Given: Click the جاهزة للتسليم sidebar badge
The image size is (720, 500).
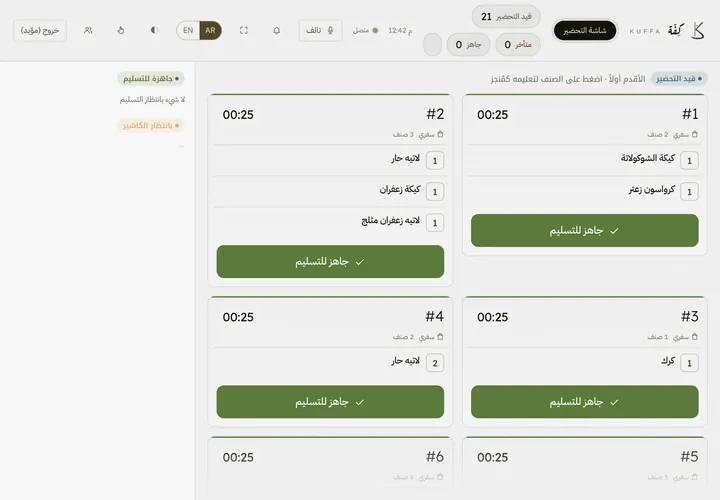Looking at the screenshot, I should coord(151,79).
